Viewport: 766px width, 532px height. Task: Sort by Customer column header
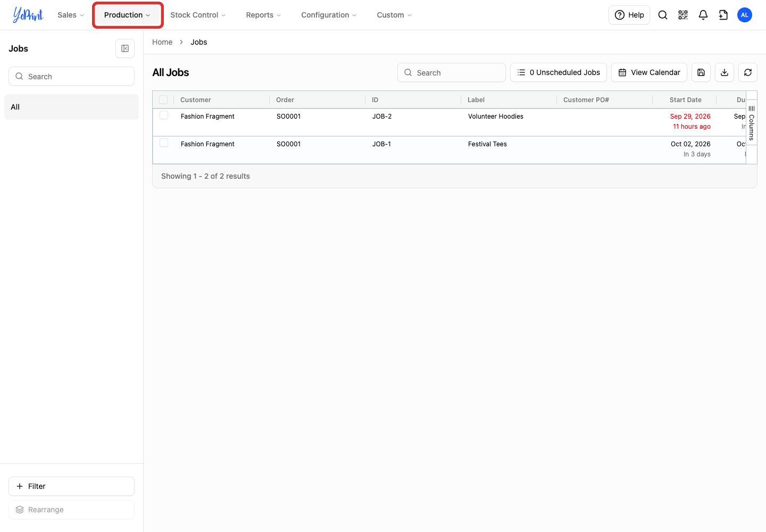coord(196,99)
